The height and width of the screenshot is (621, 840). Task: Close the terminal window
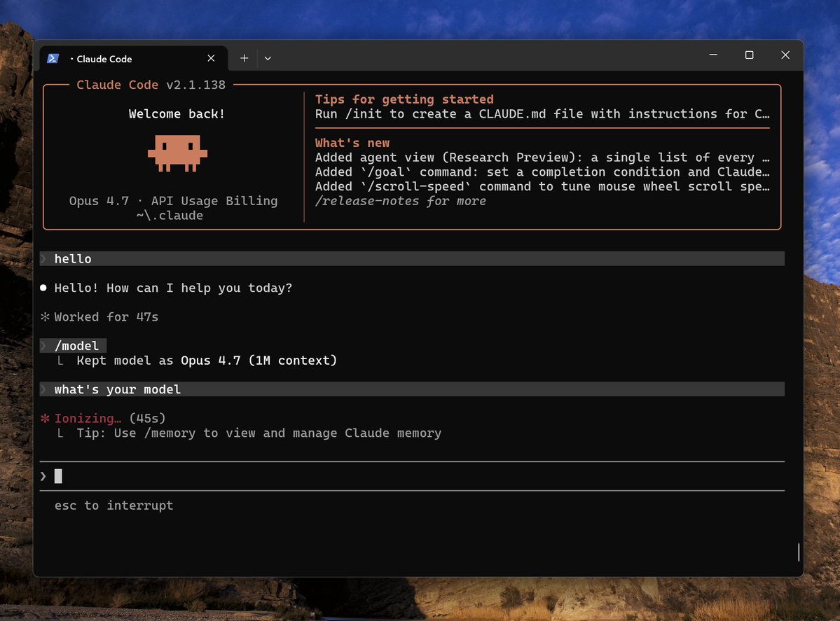click(785, 55)
